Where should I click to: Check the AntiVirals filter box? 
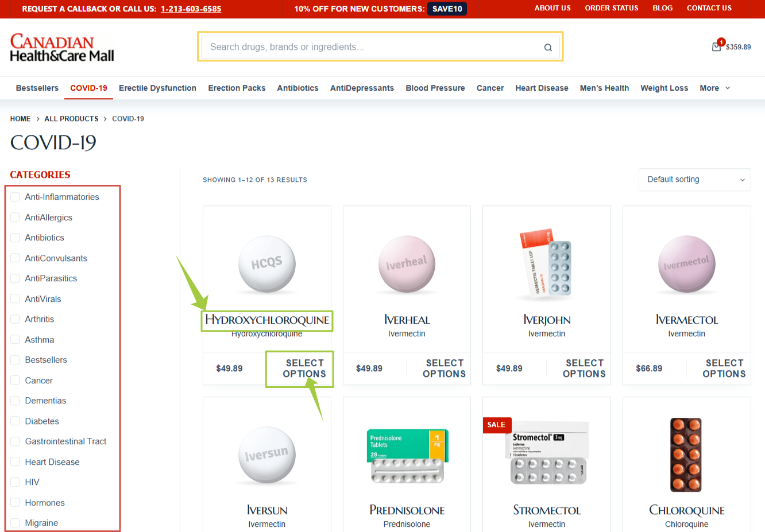15,299
